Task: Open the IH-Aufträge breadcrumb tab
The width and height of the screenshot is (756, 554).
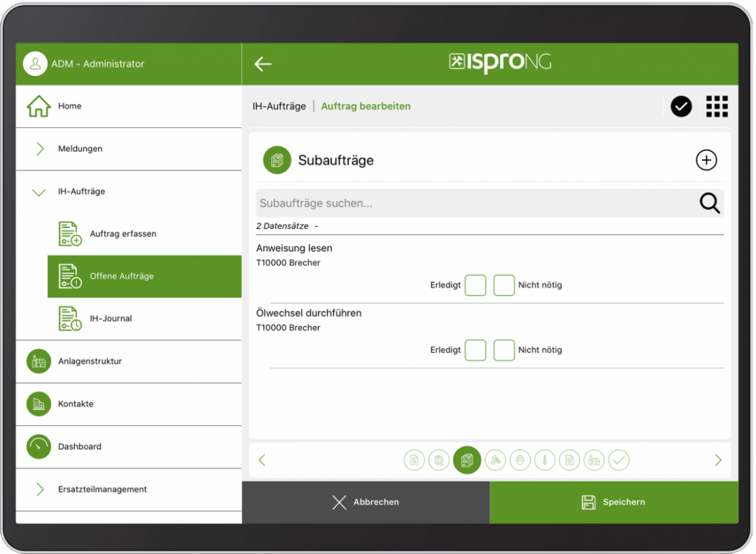Action: click(279, 106)
